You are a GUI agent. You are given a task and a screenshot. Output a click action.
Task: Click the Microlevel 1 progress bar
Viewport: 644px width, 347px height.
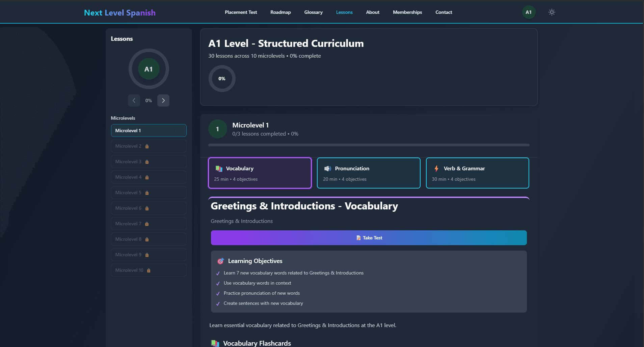pos(369,145)
